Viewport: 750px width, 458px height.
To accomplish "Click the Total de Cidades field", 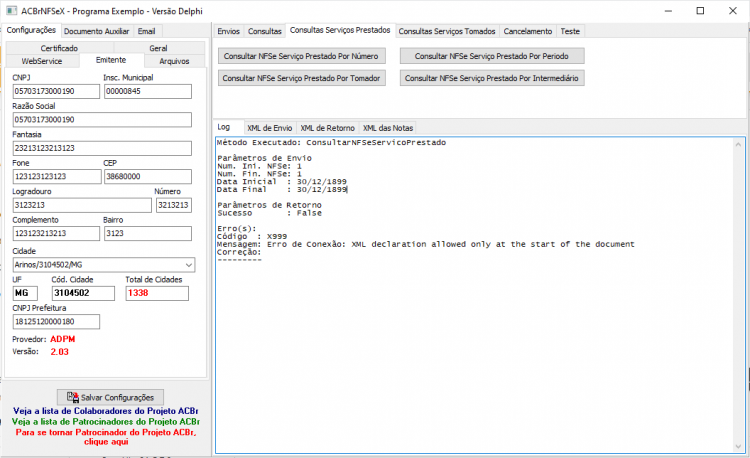I will click(157, 293).
